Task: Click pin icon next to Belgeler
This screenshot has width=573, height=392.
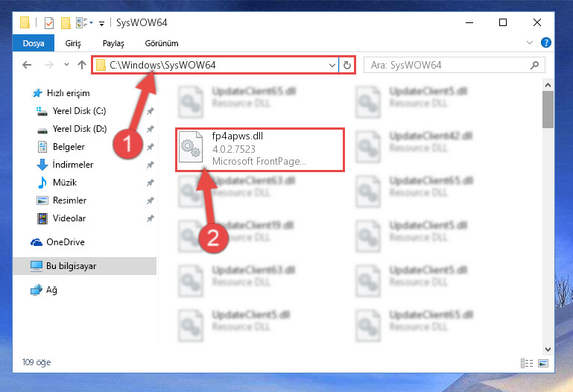Action: pyautogui.click(x=150, y=148)
